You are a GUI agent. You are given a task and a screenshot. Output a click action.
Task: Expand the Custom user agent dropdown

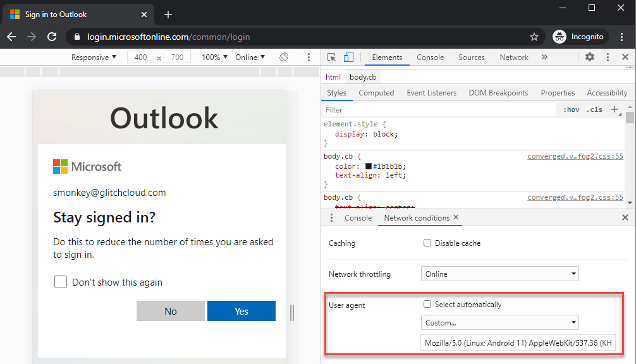pos(500,322)
